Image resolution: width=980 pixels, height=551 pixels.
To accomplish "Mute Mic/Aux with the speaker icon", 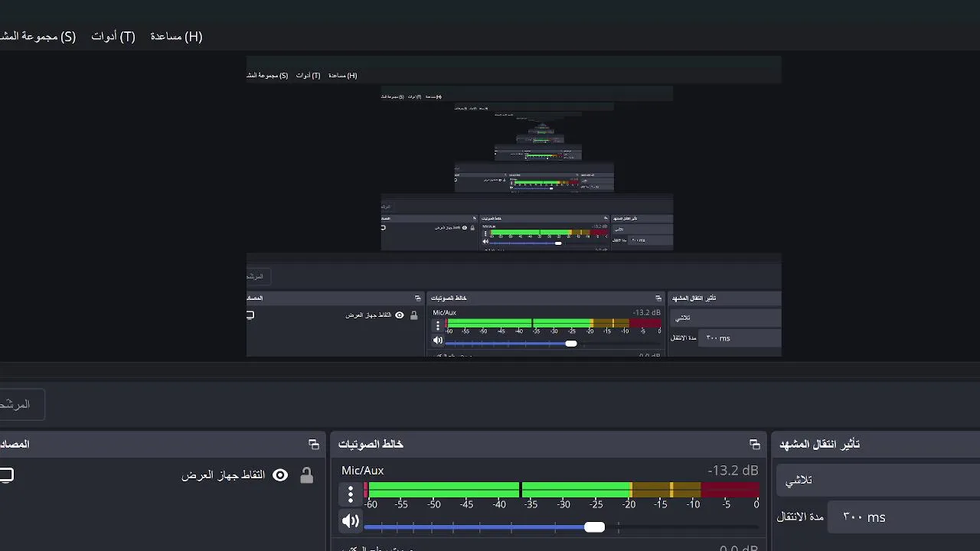I will [x=351, y=521].
